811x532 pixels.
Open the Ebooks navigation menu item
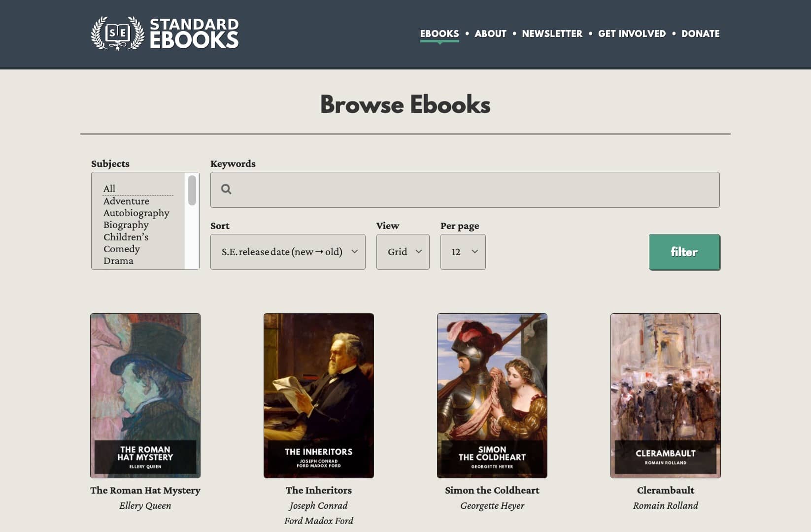[439, 33]
